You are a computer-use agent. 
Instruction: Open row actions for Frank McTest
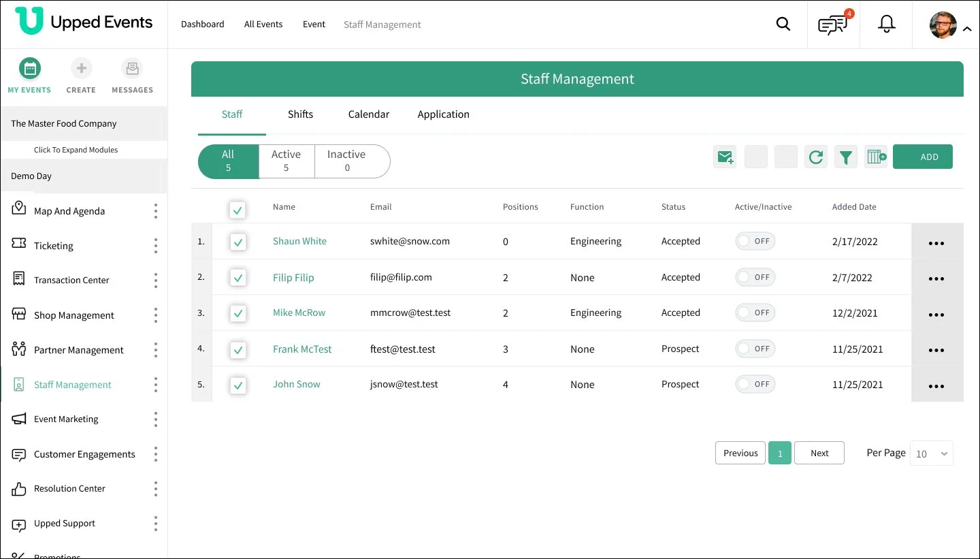936,350
